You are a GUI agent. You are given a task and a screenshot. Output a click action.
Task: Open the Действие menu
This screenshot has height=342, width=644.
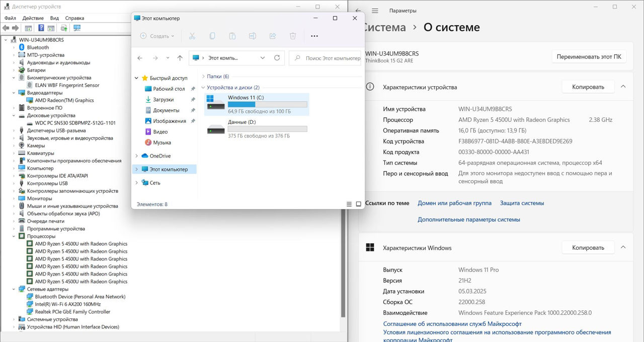click(x=33, y=18)
